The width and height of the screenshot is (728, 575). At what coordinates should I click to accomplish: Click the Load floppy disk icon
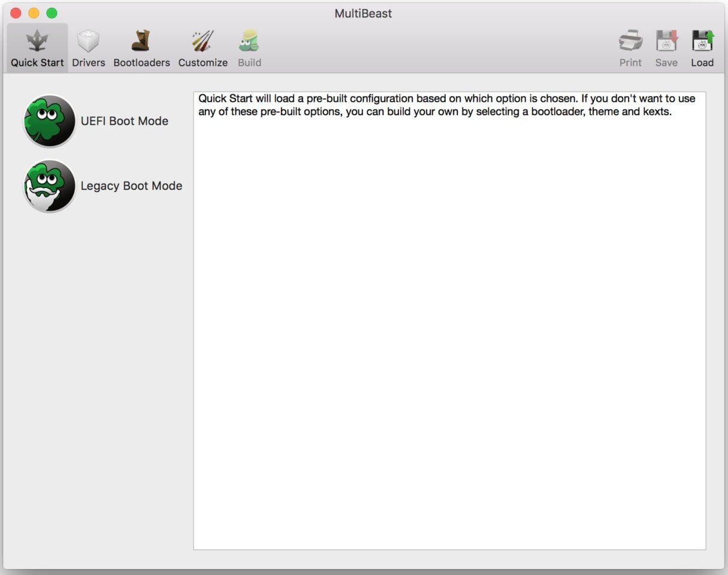click(702, 41)
